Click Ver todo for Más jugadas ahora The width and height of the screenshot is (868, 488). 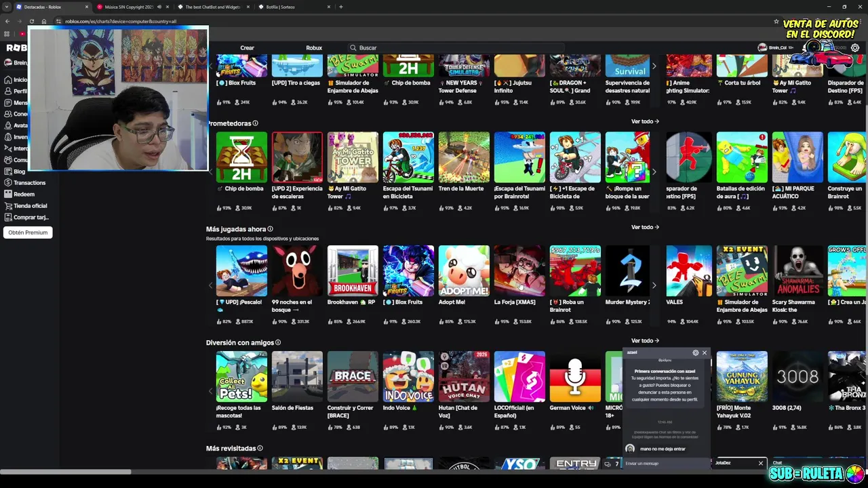pyautogui.click(x=645, y=227)
